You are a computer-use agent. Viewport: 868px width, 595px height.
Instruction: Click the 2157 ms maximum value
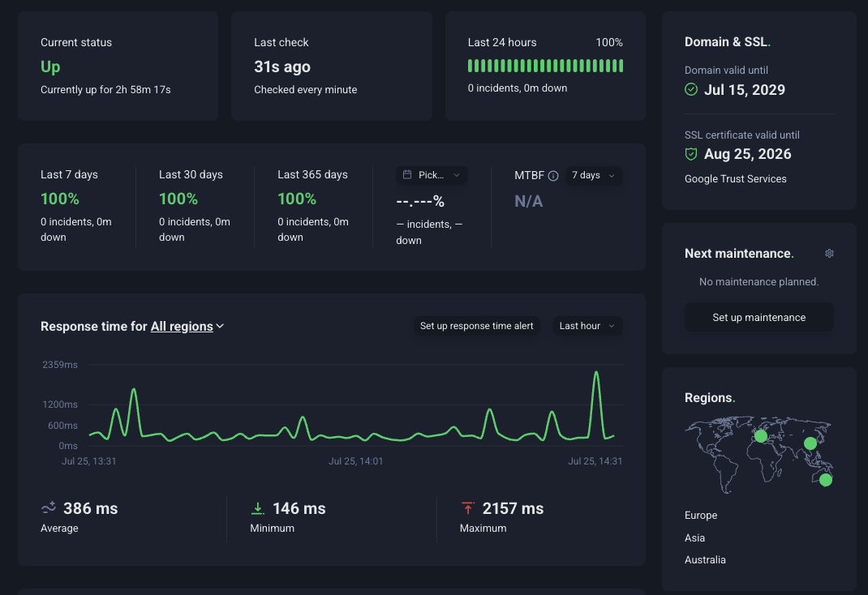click(x=513, y=508)
